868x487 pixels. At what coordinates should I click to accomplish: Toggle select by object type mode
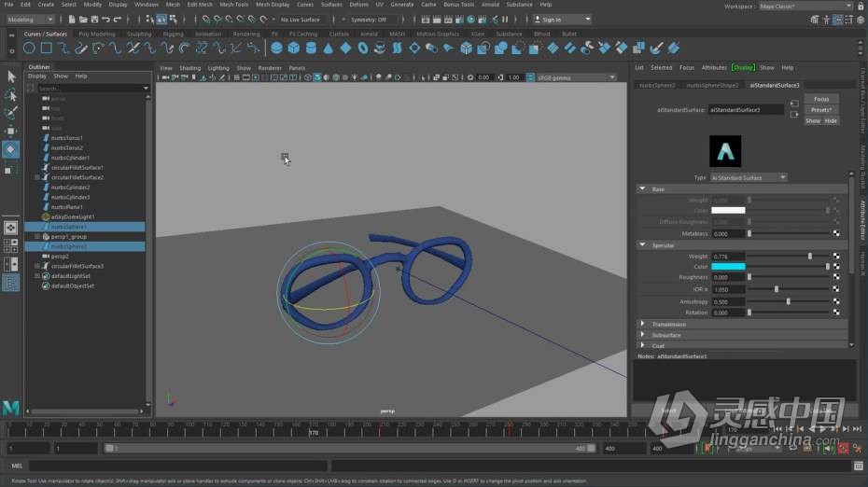click(161, 20)
